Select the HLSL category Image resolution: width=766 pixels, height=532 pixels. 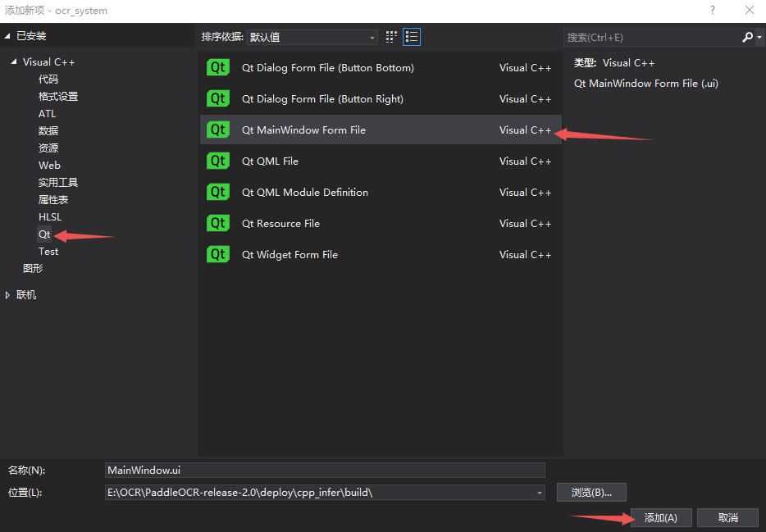click(x=50, y=216)
